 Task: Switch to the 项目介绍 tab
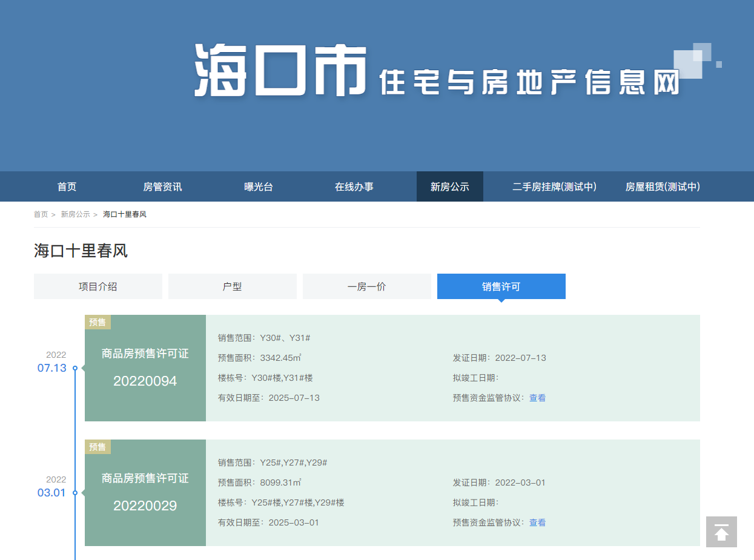pyautogui.click(x=98, y=286)
